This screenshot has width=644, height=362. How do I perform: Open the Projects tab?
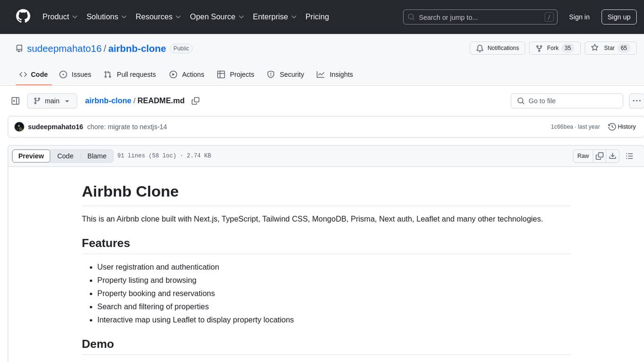[x=236, y=74]
